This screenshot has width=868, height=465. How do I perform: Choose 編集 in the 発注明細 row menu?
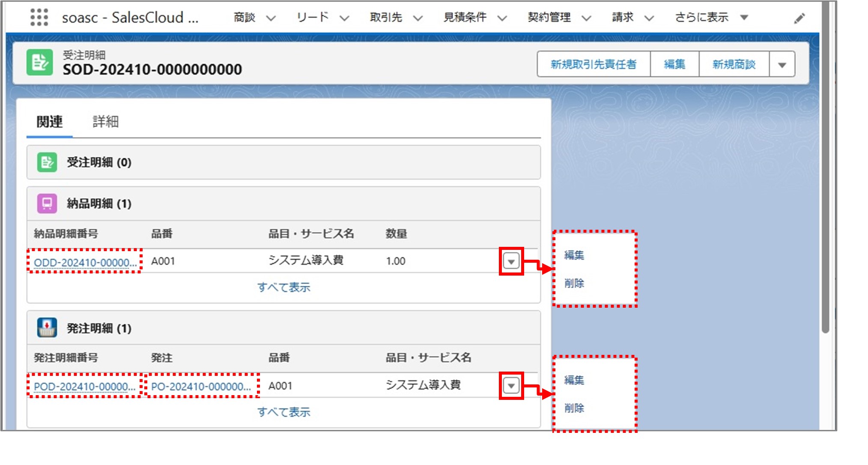[574, 380]
